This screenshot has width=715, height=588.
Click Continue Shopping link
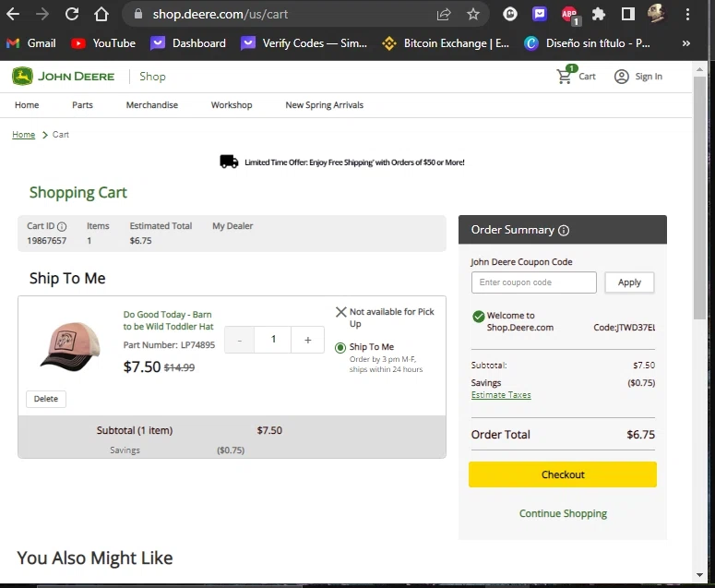click(563, 513)
